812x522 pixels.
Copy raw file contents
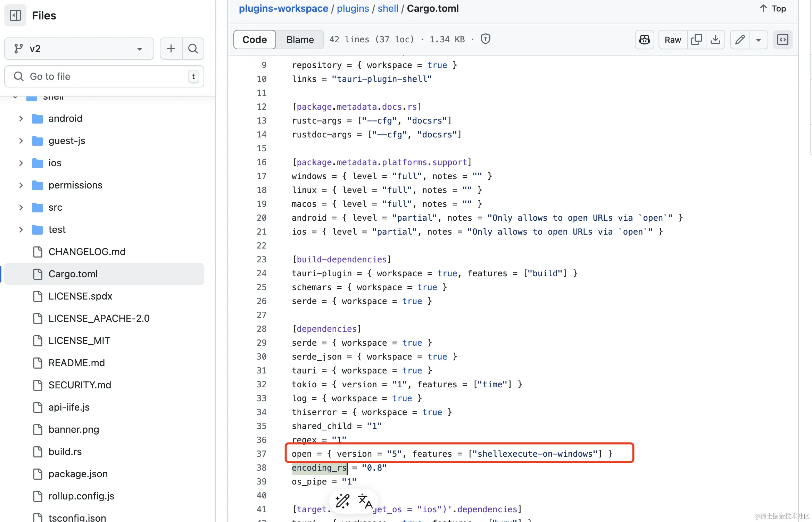click(x=696, y=40)
